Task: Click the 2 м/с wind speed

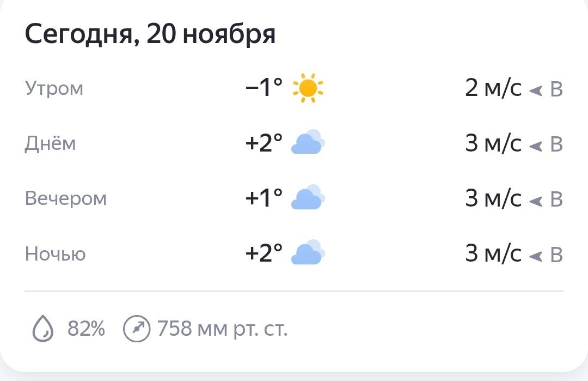Action: tap(493, 88)
